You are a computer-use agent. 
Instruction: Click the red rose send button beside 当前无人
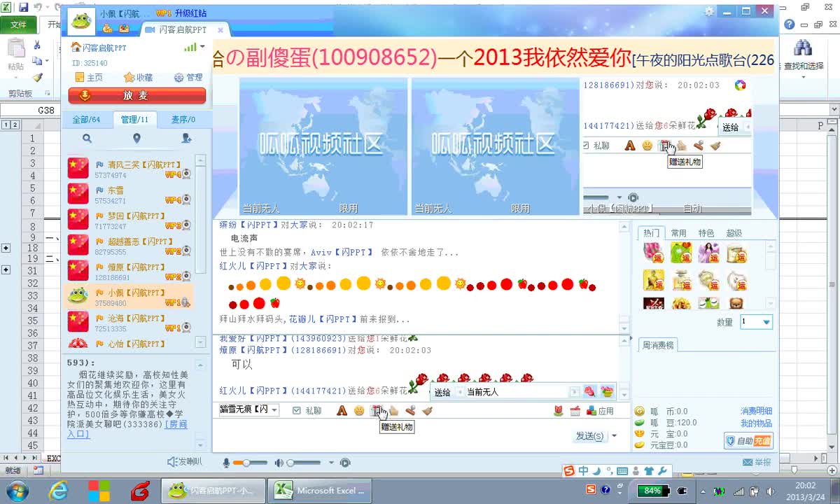(589, 392)
